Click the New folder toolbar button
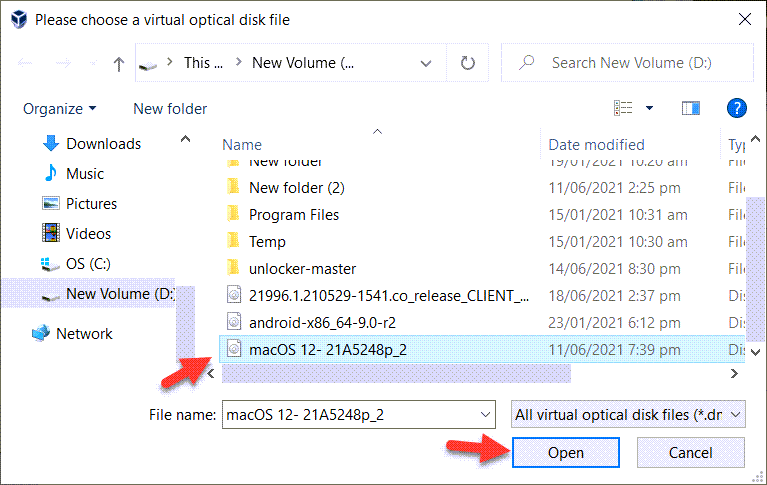Screen dimensions: 767x485 tap(170, 108)
